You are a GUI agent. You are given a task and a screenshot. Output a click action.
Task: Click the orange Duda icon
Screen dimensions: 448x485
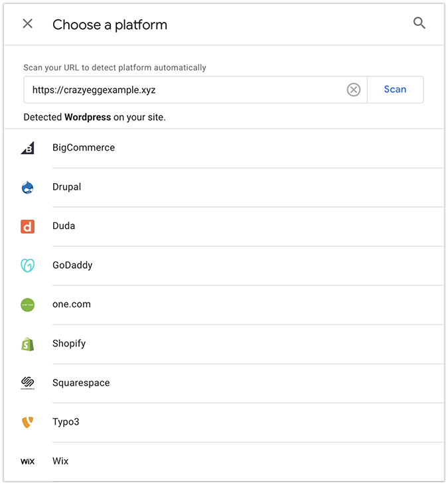(x=27, y=226)
